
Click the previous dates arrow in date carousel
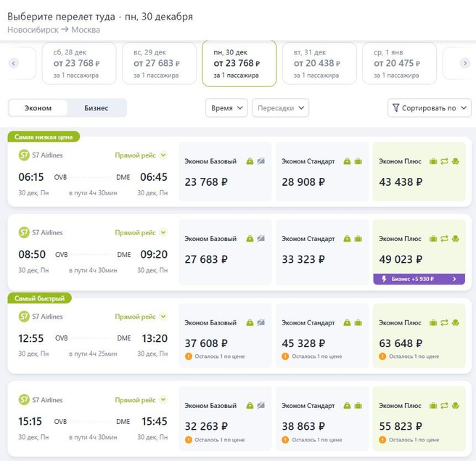click(13, 64)
